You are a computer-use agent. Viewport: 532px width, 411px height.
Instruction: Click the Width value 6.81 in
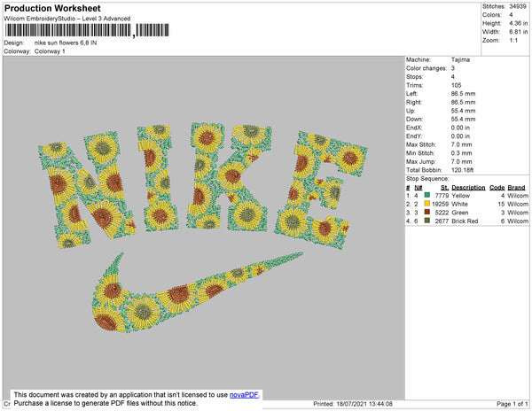click(x=518, y=32)
